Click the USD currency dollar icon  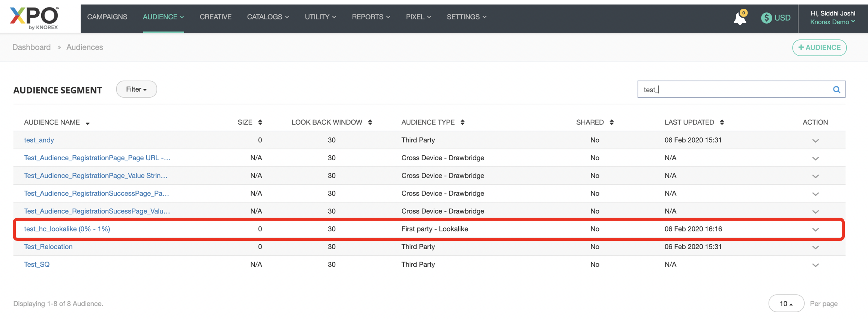click(x=766, y=18)
